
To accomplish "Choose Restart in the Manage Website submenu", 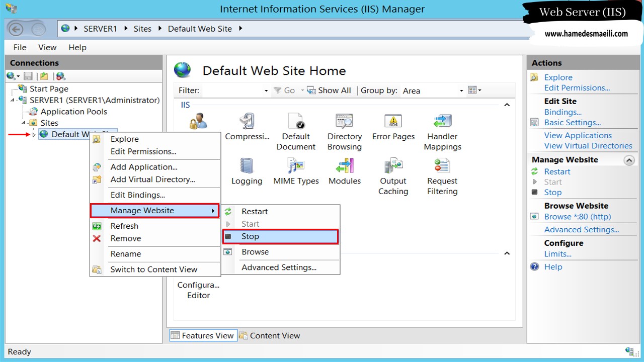I will tap(280, 212).
